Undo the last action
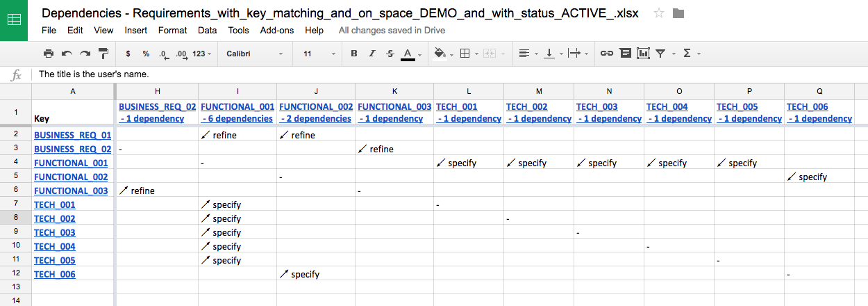 point(67,54)
